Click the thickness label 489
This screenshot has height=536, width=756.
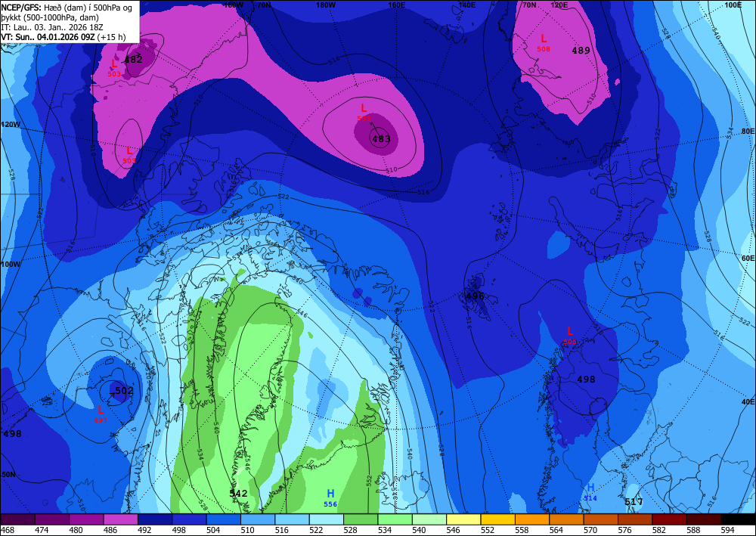[581, 50]
